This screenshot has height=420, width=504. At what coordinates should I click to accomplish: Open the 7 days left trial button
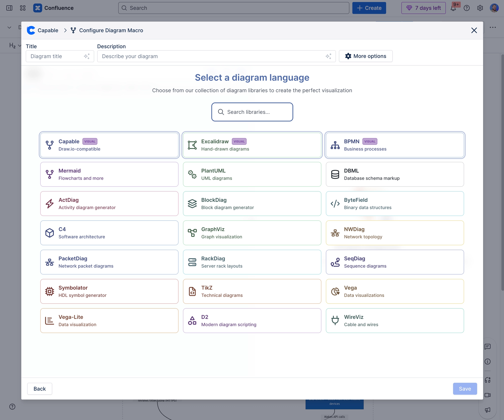423,8
